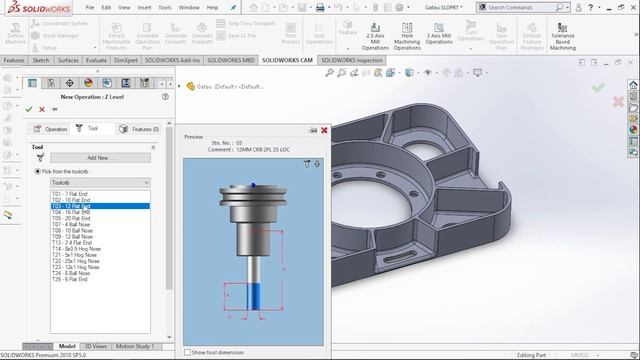Click green confirmation checkmark in viewport corner
The image size is (640, 360).
pos(598,87)
